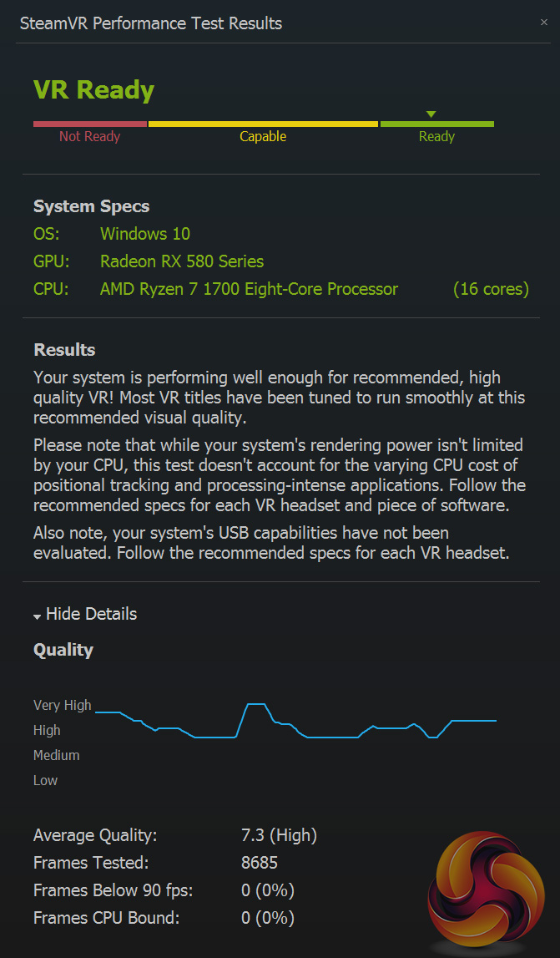Click the yellow Capable bar segment
560x958 pixels.
(263, 124)
